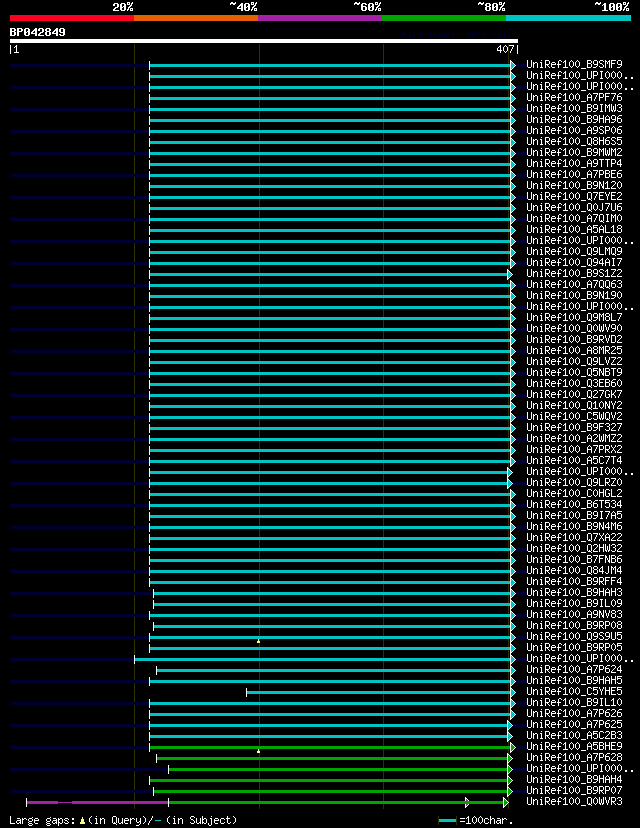Select the UniRef100_B6T534 label
This screenshot has width=640, height=828.
point(574,505)
